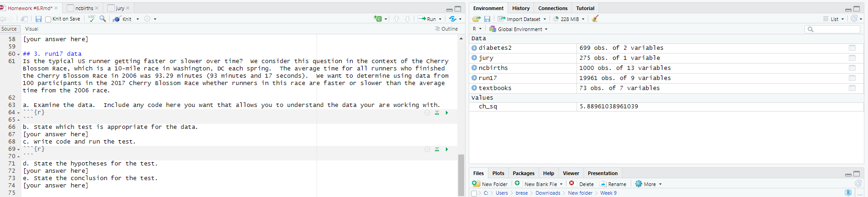Expand the jury data object
The image size is (868, 197).
[x=474, y=58]
